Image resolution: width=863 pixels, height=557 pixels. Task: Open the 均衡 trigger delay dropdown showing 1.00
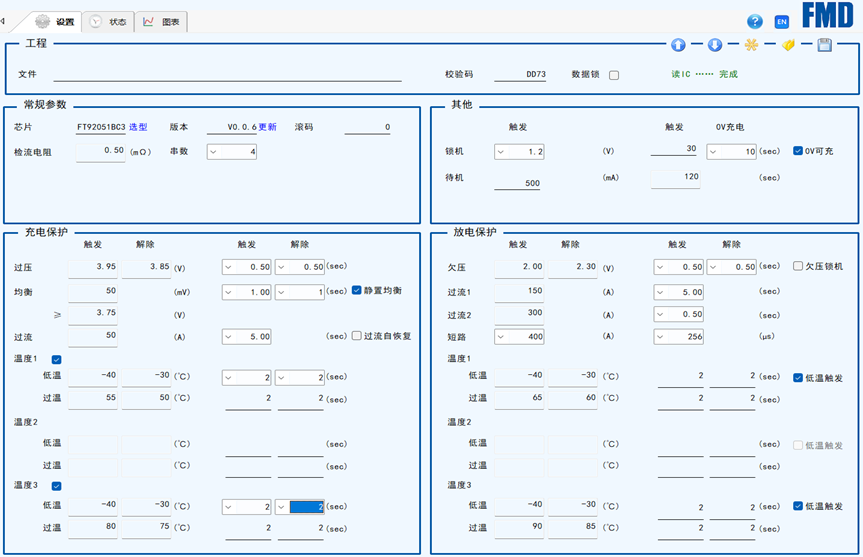click(247, 292)
